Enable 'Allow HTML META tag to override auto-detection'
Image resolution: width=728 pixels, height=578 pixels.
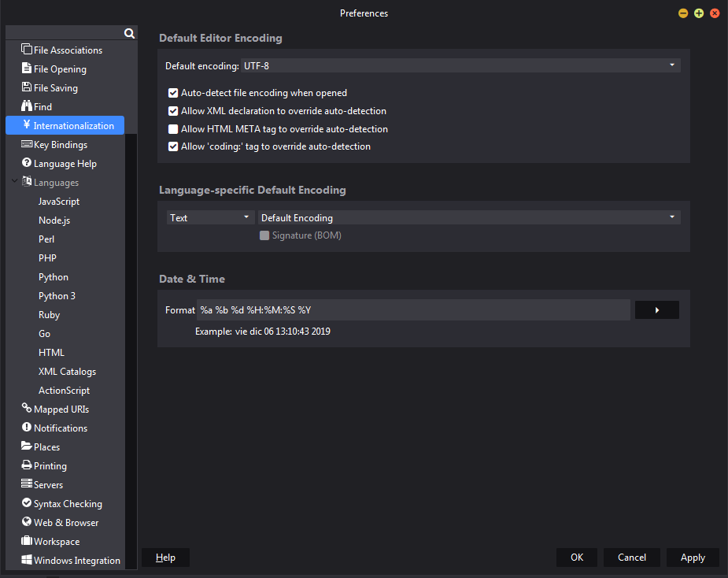coord(173,128)
